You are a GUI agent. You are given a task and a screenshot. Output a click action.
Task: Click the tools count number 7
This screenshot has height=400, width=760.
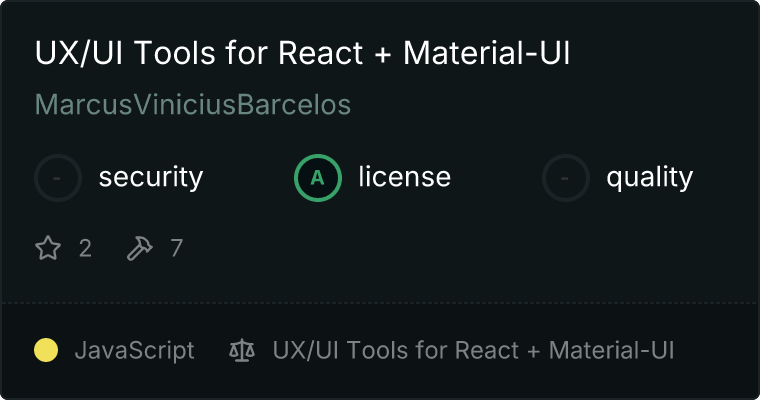coord(177,248)
